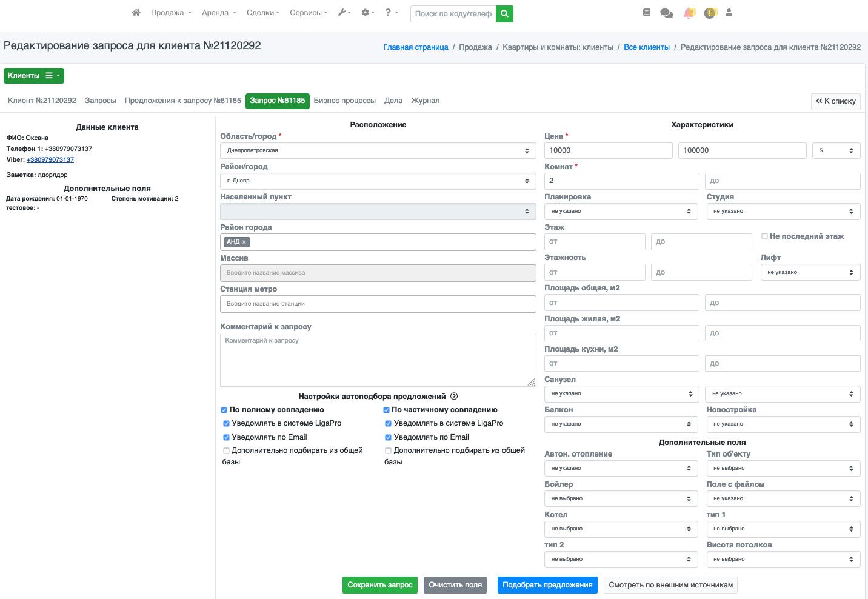Image resolution: width=868 pixels, height=599 pixels.
Task: Open the Планировка dropdown
Action: pos(621,211)
